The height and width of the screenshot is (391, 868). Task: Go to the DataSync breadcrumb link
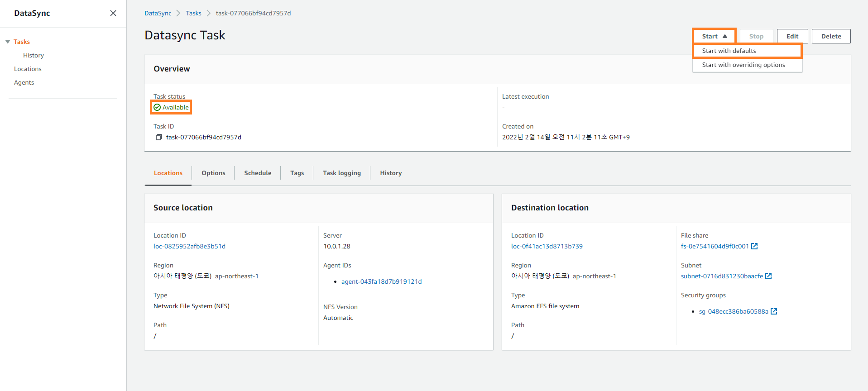tap(158, 13)
